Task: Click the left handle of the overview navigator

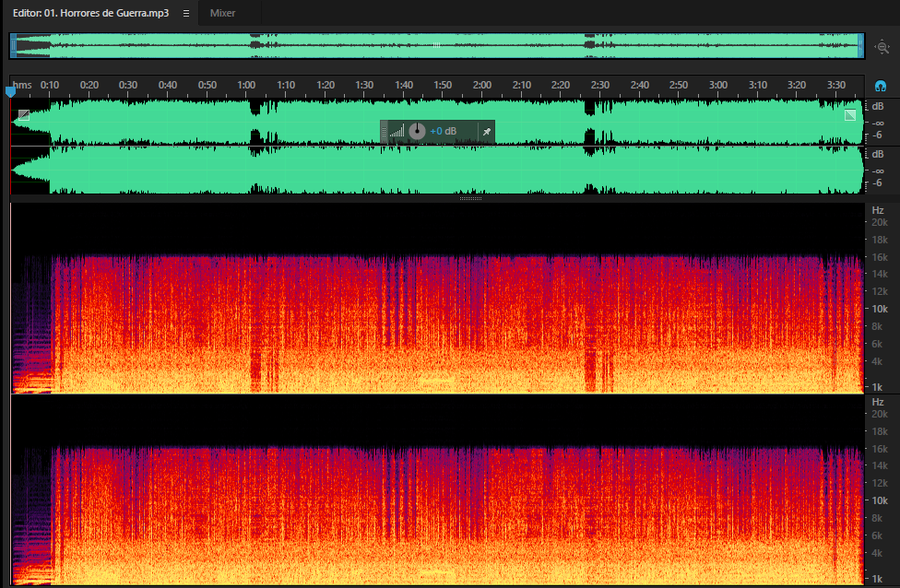Action: click(13, 46)
